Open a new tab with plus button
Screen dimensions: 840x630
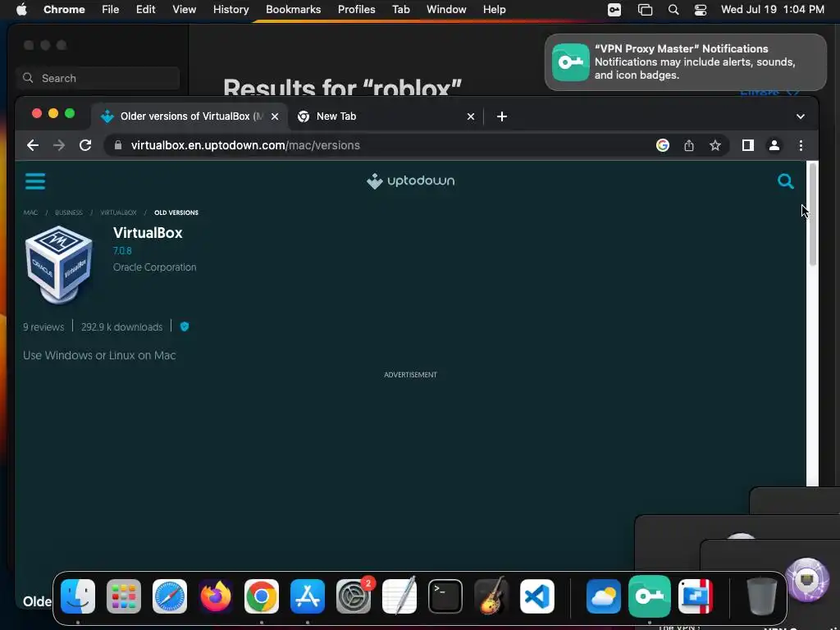[x=502, y=116]
